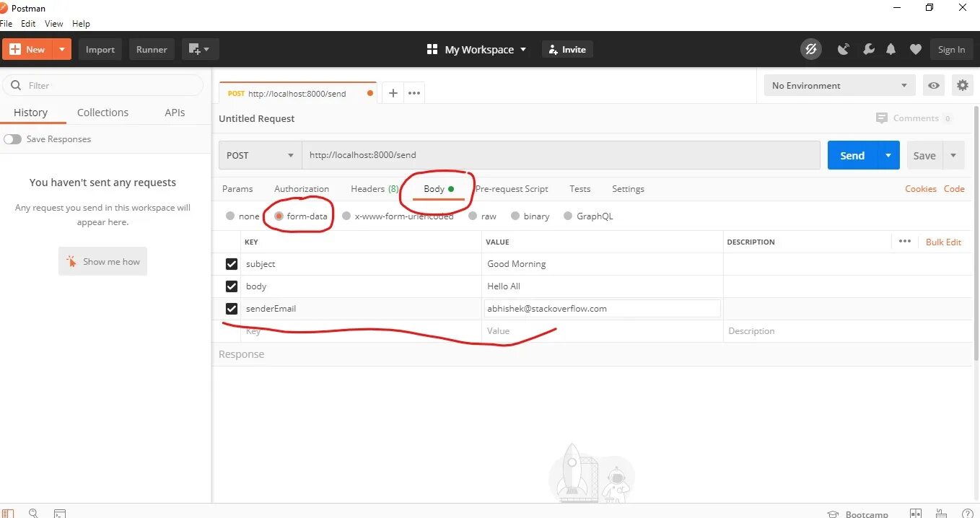Open the new window/tab dropdown icon
980x518 pixels.
200,49
